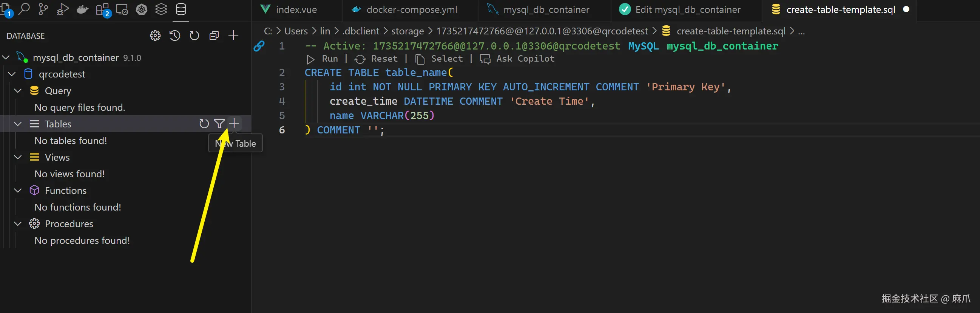Open Run and Debug view

63,9
